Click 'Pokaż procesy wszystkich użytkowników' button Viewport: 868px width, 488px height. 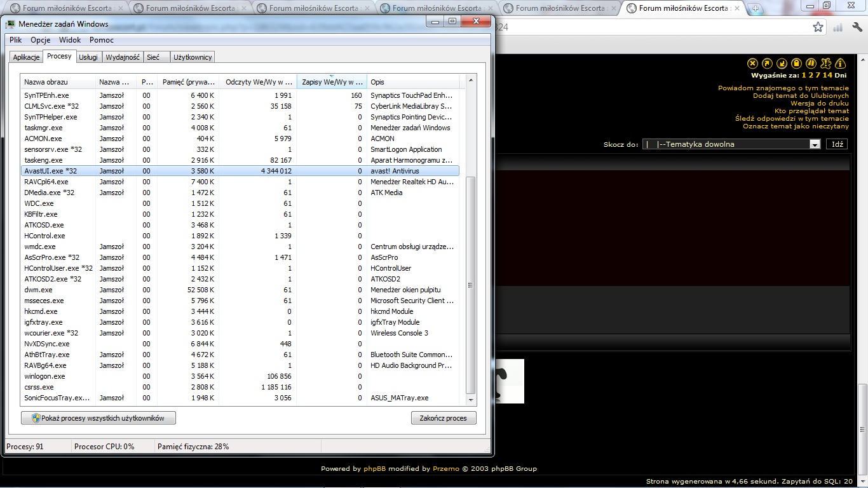coord(98,418)
